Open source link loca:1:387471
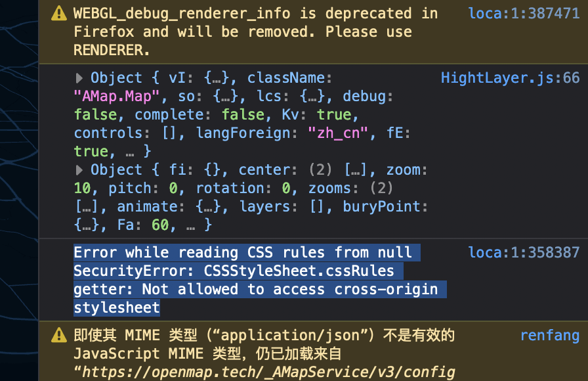 tap(524, 13)
